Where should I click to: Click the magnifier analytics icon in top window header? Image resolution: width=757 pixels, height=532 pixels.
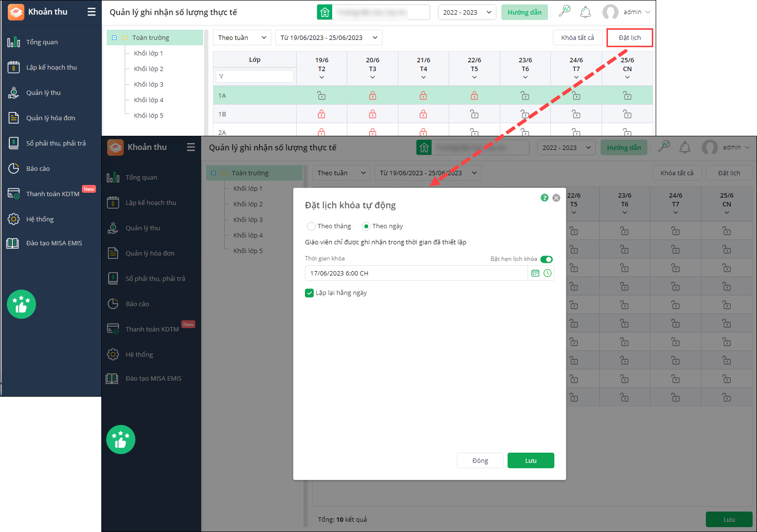tap(565, 11)
